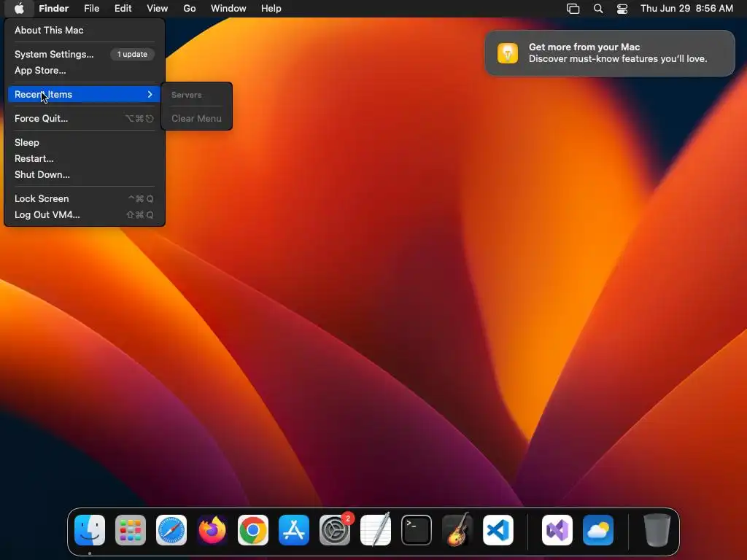The width and height of the screenshot is (747, 560).
Task: Open the View menu
Action: 158,9
